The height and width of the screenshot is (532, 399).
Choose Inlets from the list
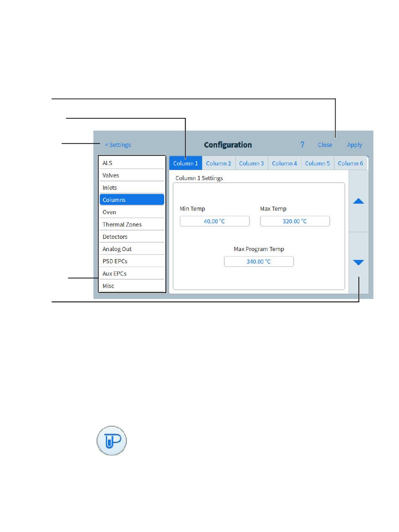coord(132,187)
